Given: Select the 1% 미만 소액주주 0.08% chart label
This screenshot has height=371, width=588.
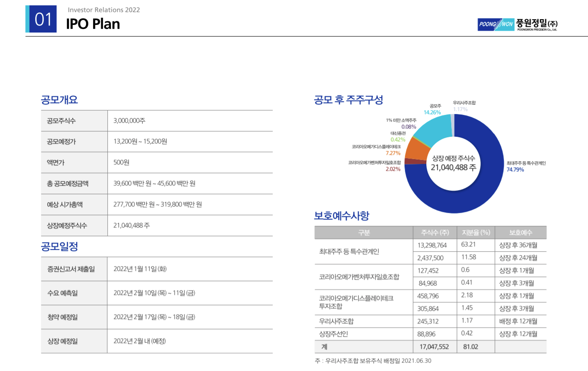Looking at the screenshot, I should click(401, 123).
